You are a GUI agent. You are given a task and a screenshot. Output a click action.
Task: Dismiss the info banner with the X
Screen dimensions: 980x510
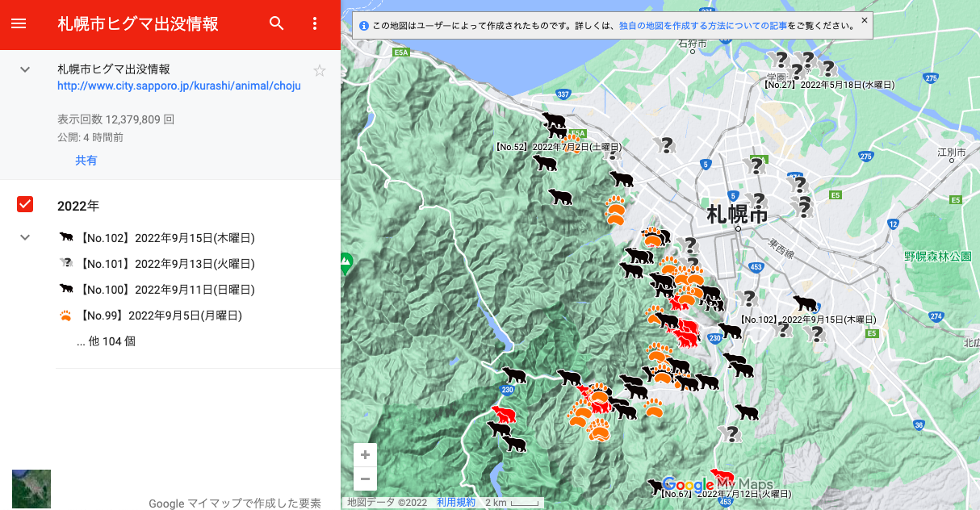(x=865, y=20)
